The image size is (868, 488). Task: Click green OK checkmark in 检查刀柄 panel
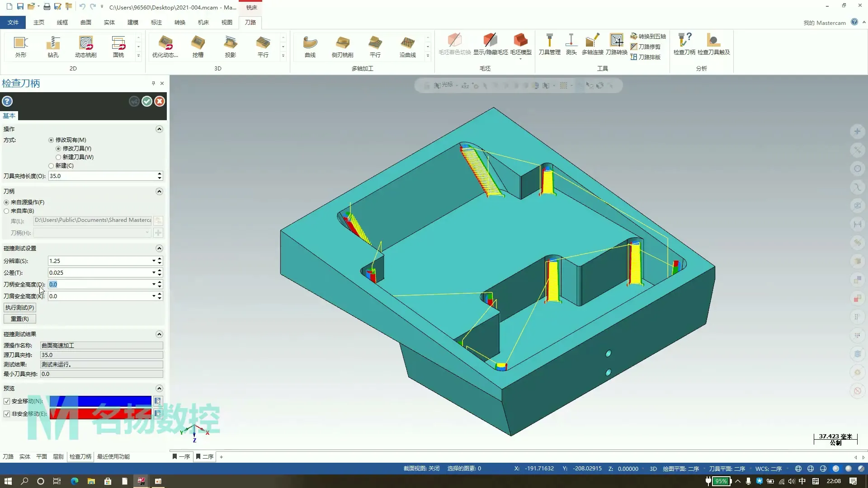tap(147, 101)
